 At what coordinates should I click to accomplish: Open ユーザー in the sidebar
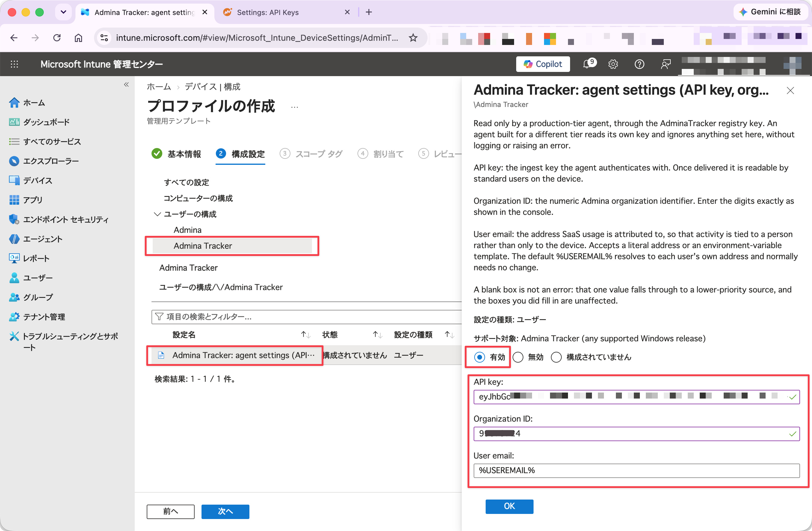(x=31, y=278)
